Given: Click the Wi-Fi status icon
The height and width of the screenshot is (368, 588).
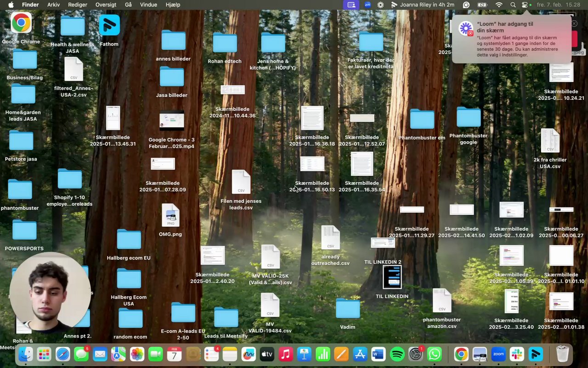Looking at the screenshot, I should tap(499, 5).
